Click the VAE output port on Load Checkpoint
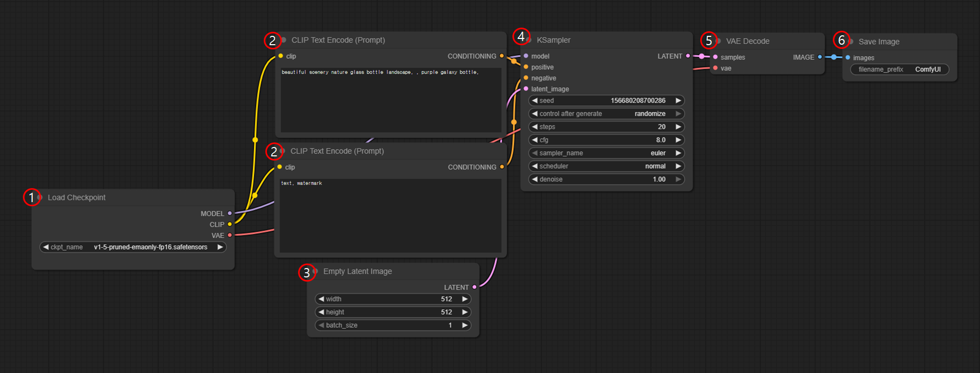Screen dimensions: 980x373 tap(229, 235)
